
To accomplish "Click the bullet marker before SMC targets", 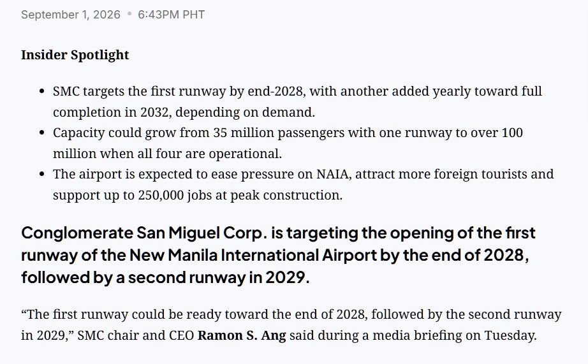I will point(42,91).
